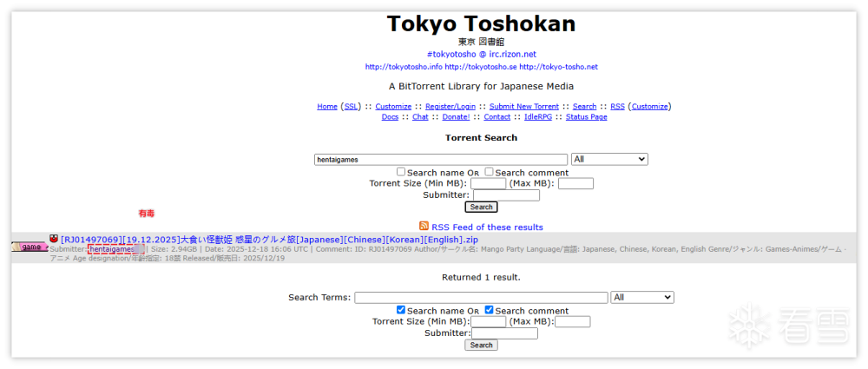
Task: Open Register/Login page
Action: [450, 107]
